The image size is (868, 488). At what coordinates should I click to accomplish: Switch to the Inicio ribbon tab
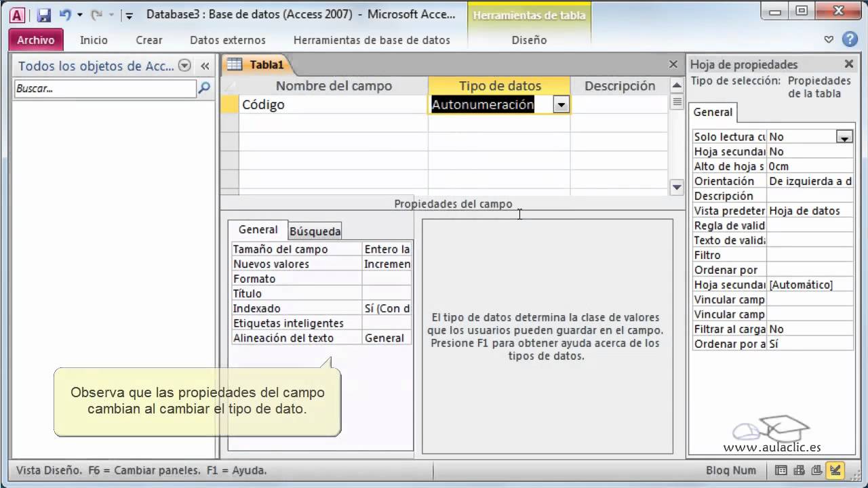pyautogui.click(x=94, y=40)
